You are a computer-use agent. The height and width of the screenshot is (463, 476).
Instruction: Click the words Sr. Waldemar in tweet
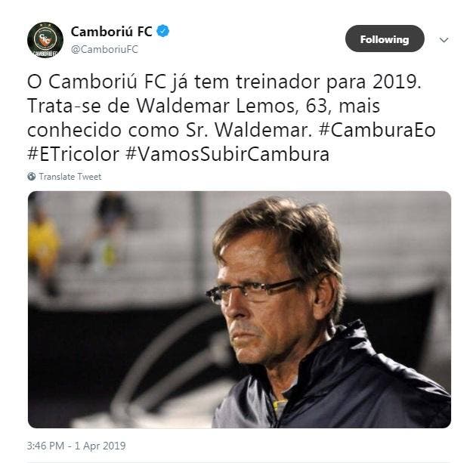coord(247,130)
